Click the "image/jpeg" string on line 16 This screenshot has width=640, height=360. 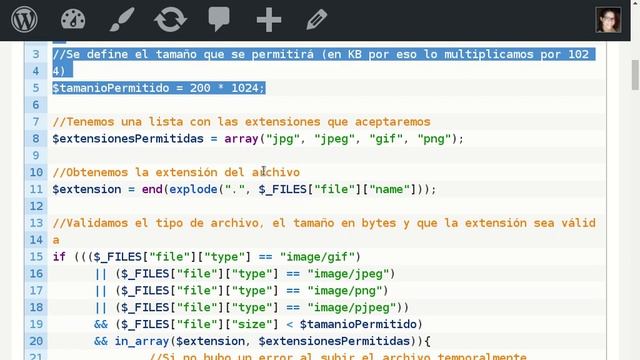point(348,273)
